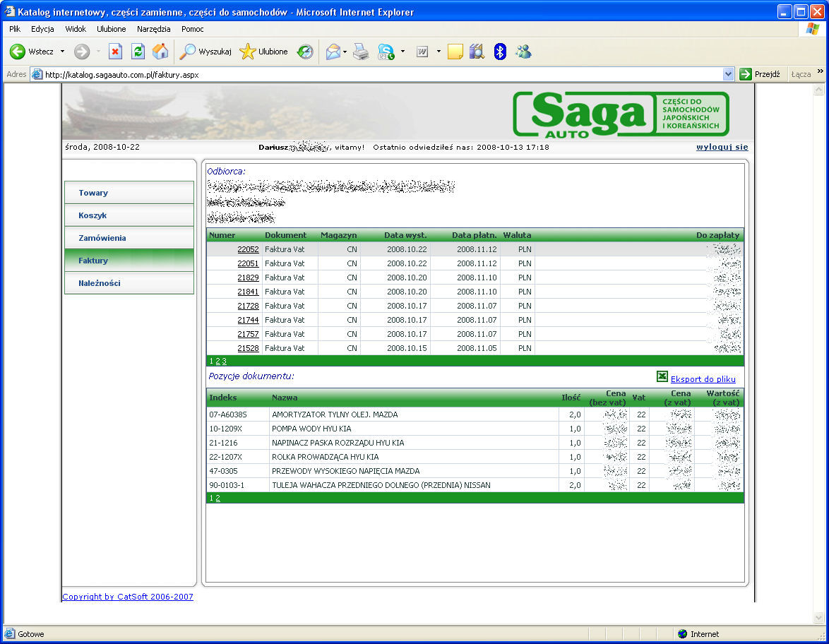Open the Ulubione menu

[111, 29]
